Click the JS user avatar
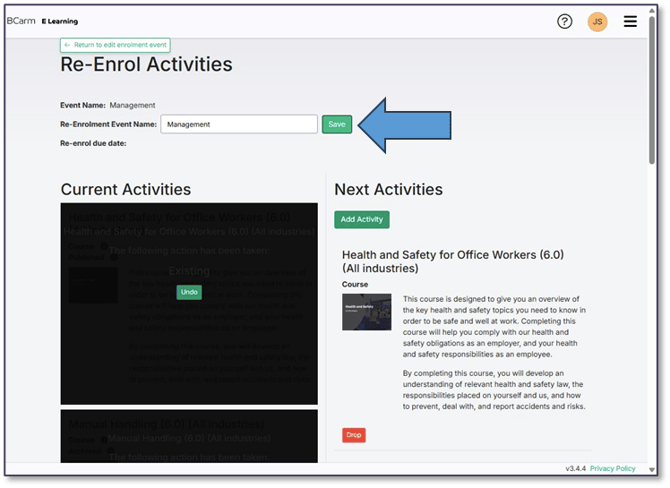 click(597, 21)
